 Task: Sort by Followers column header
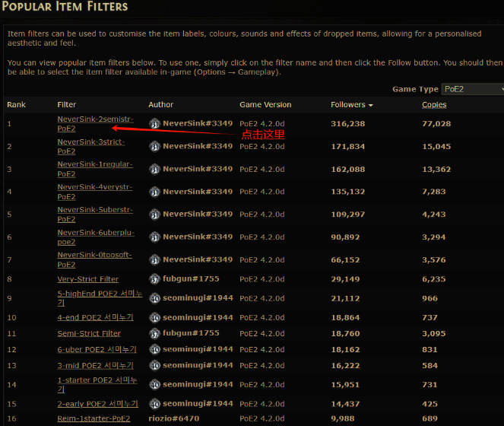[x=352, y=105]
